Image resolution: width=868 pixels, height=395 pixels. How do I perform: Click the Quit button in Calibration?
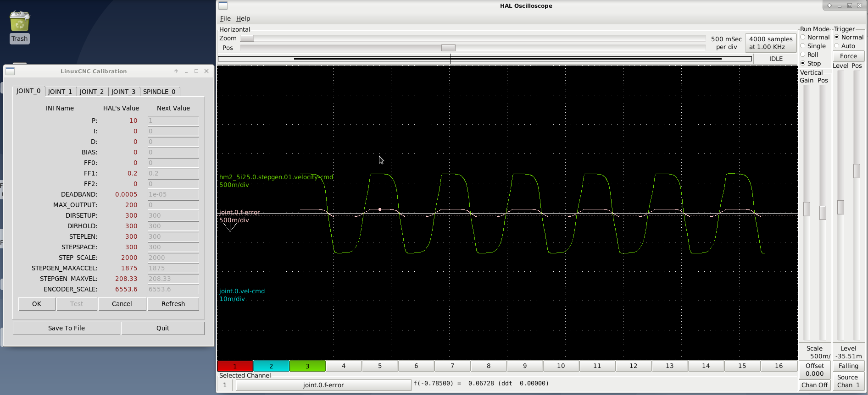[163, 328]
